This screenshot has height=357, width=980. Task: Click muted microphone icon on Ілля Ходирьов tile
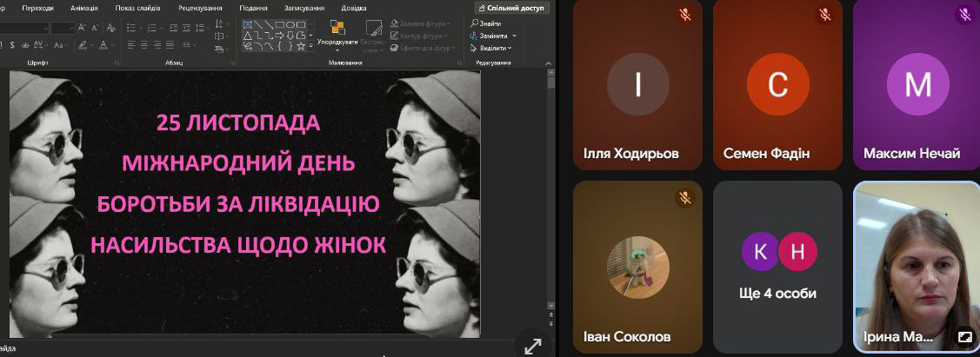tap(685, 15)
